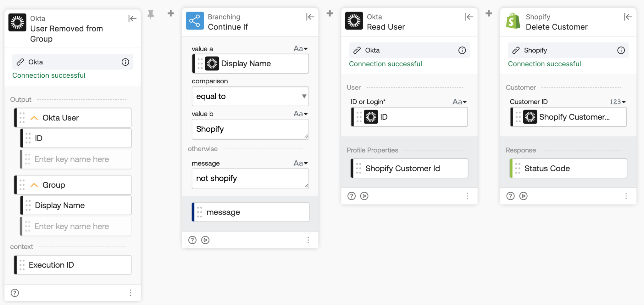Viewport: 644px width, 305px height.
Task: Collapse the Delete Customer card
Action: point(628,17)
